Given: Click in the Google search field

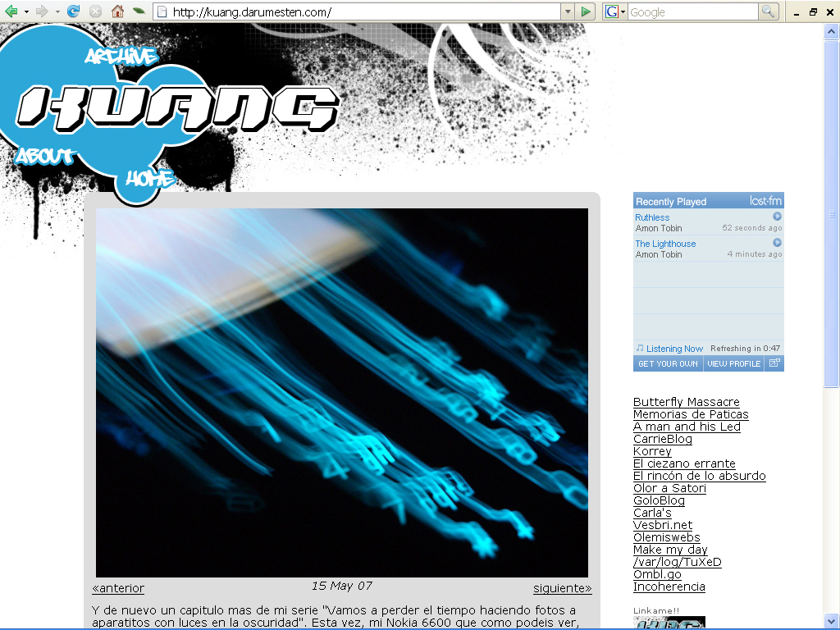Looking at the screenshot, I should [x=692, y=11].
